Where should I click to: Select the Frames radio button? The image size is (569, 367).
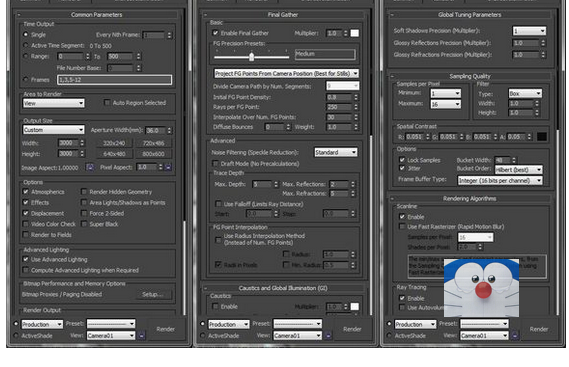point(25,79)
